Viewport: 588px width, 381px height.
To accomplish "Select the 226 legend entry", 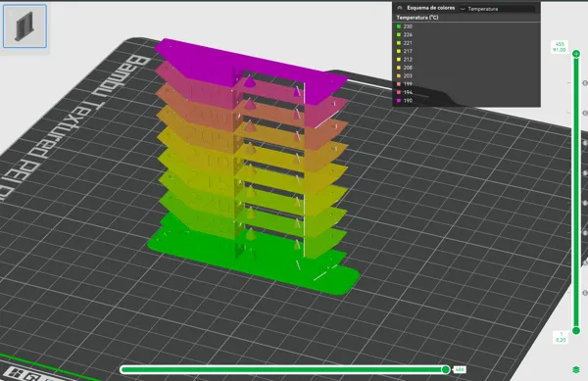I will click(x=405, y=34).
